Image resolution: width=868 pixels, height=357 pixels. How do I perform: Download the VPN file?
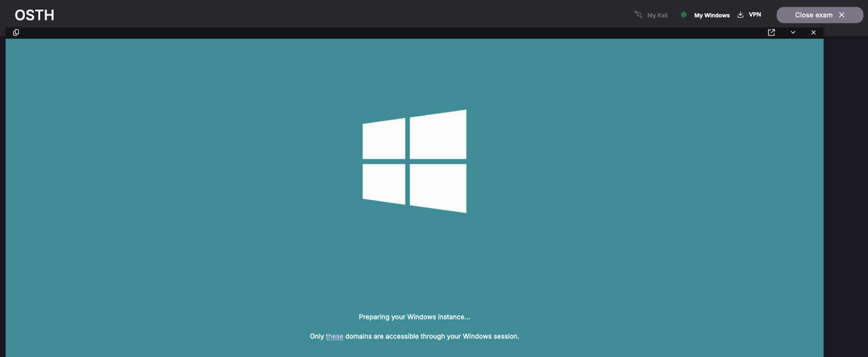(x=749, y=15)
